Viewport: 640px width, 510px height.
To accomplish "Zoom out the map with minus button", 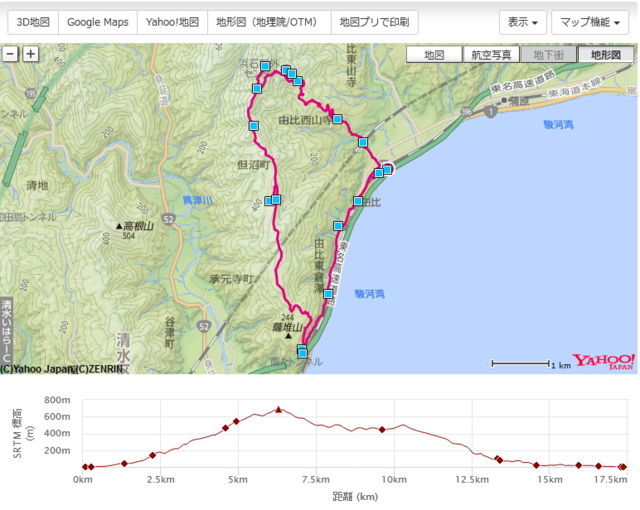I will [x=11, y=54].
